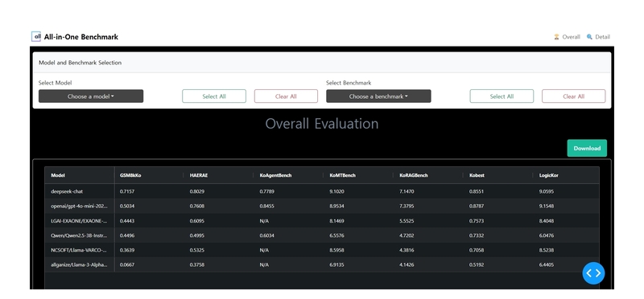The image size is (644, 299).
Task: Click GSM8kKo value 0.7157
Action: 127,191
